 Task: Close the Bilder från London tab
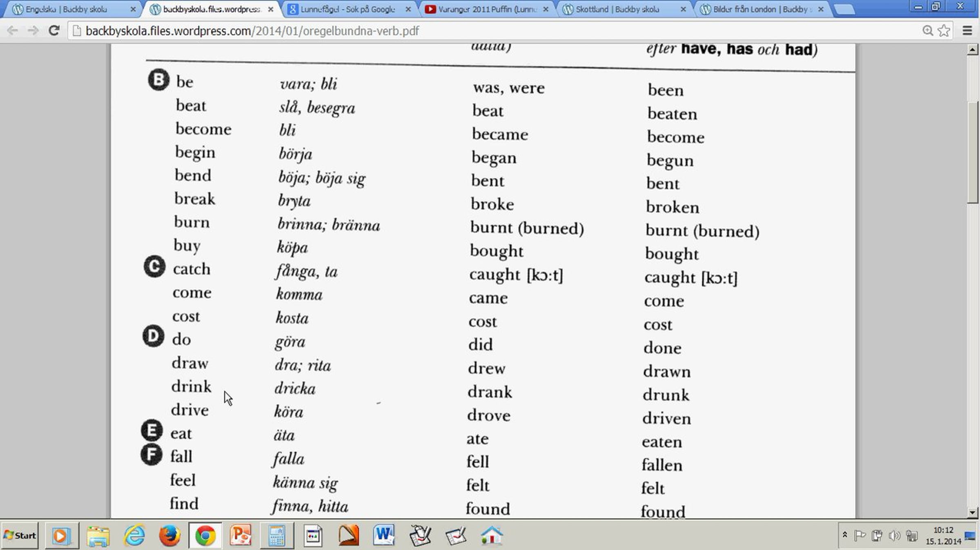(x=821, y=9)
